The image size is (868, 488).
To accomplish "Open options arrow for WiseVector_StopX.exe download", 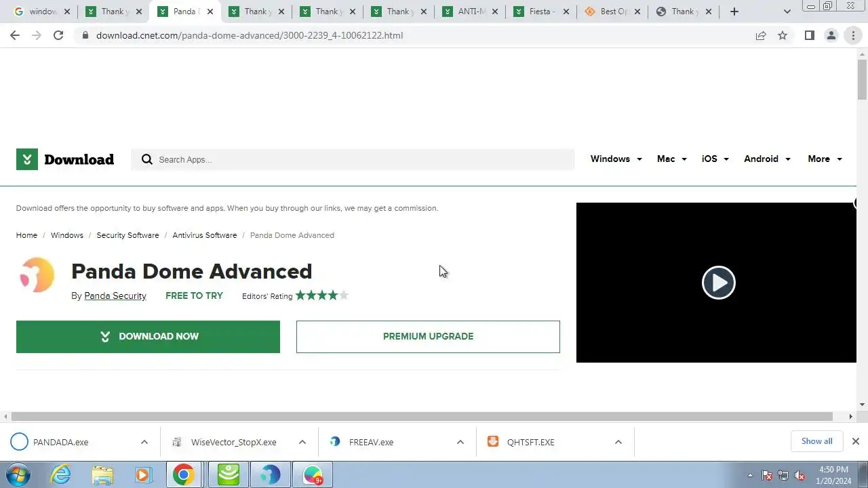I will click(x=302, y=442).
